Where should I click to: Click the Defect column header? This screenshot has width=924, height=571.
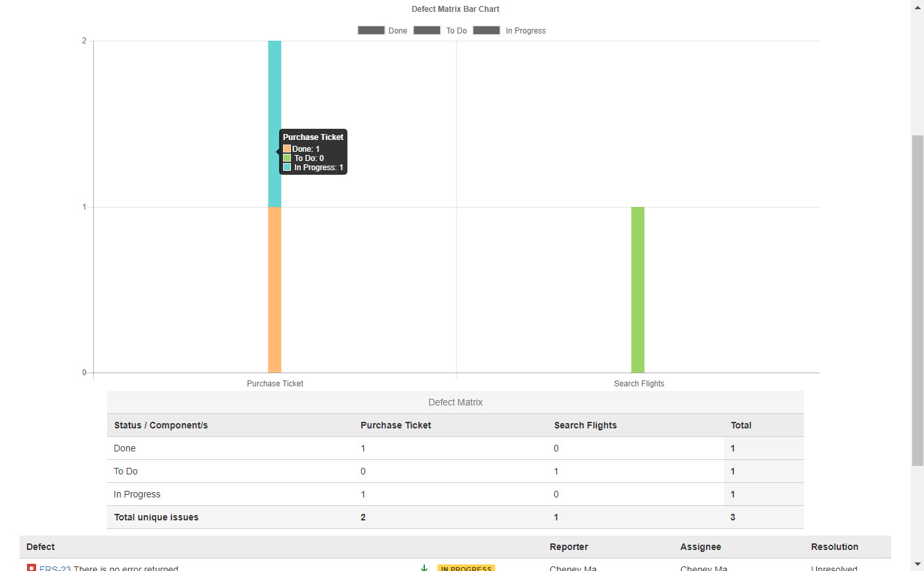coord(41,547)
